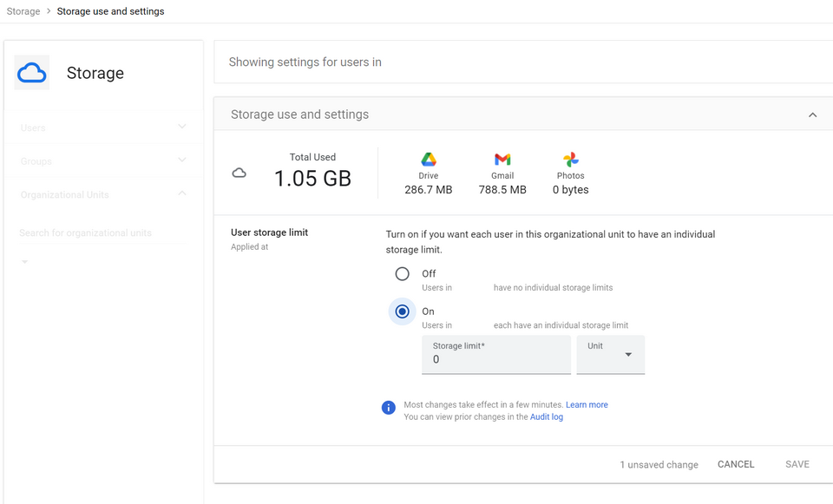This screenshot has height=504, width=833.
Task: Click the Gmail icon
Action: (502, 160)
